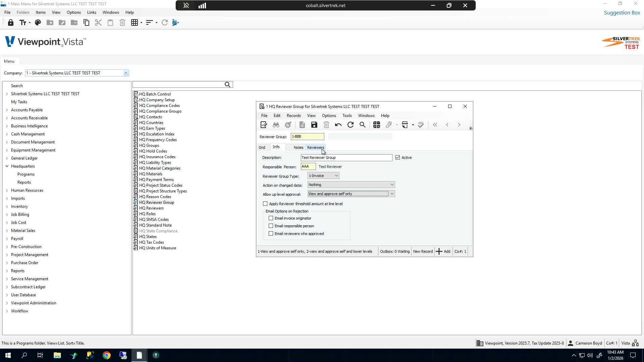Open the Suggestion Box link

coord(622,13)
